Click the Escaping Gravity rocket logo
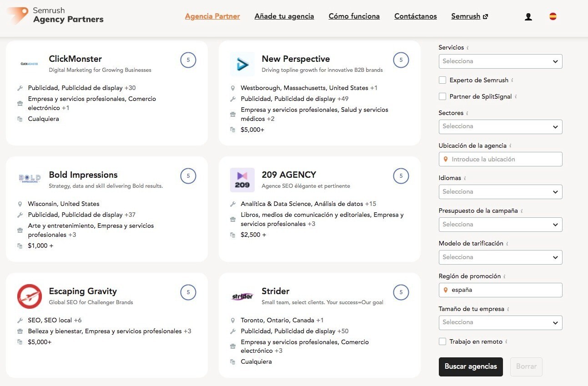The image size is (588, 386). click(x=30, y=296)
